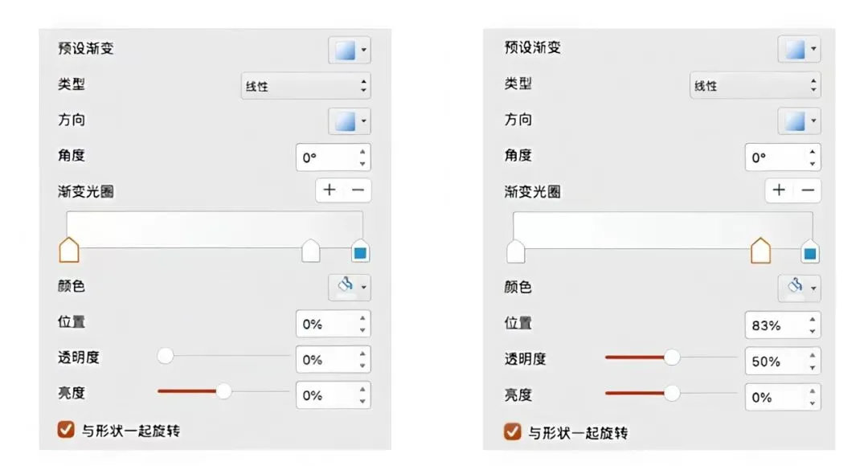Open the 类型 线性 dropdown in right panel
The image size is (868, 466).
pyautogui.click(x=755, y=86)
